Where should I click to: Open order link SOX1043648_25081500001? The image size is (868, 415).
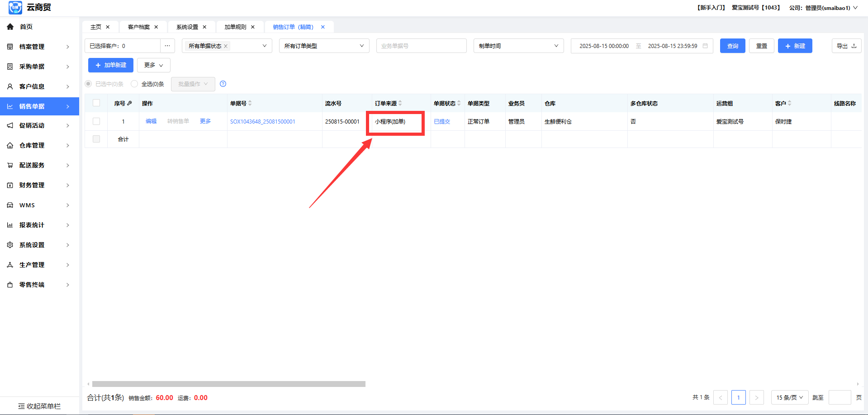point(262,122)
